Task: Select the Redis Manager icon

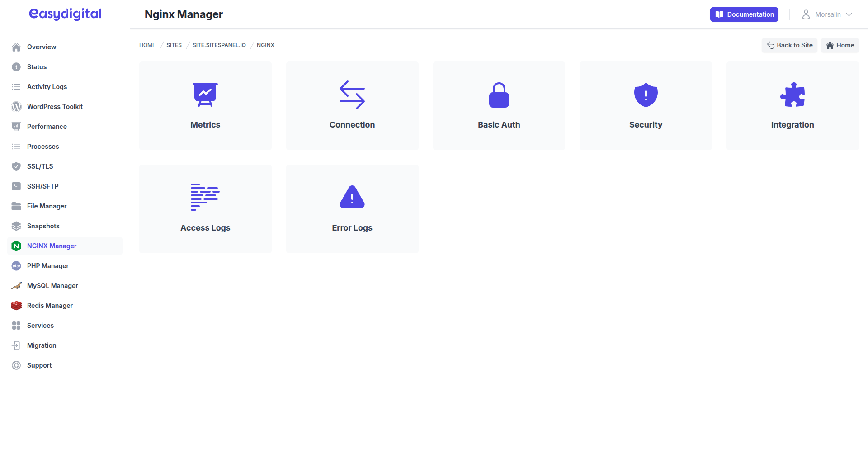Action: tap(16, 305)
